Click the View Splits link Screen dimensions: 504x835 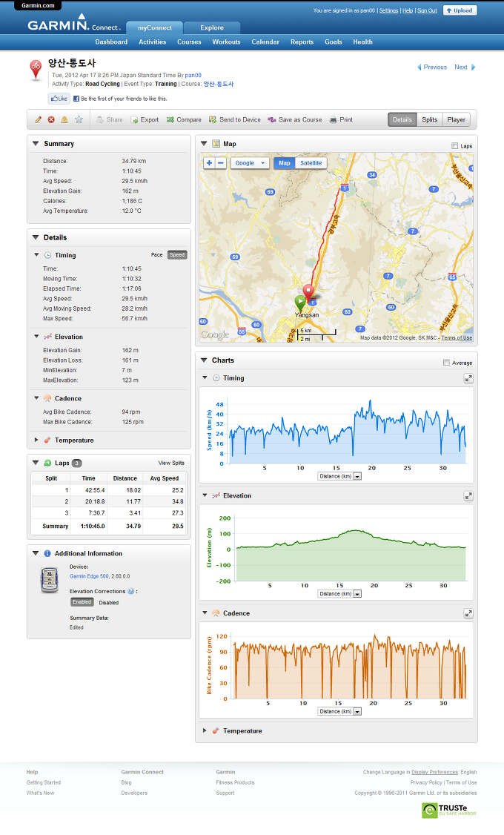point(171,463)
